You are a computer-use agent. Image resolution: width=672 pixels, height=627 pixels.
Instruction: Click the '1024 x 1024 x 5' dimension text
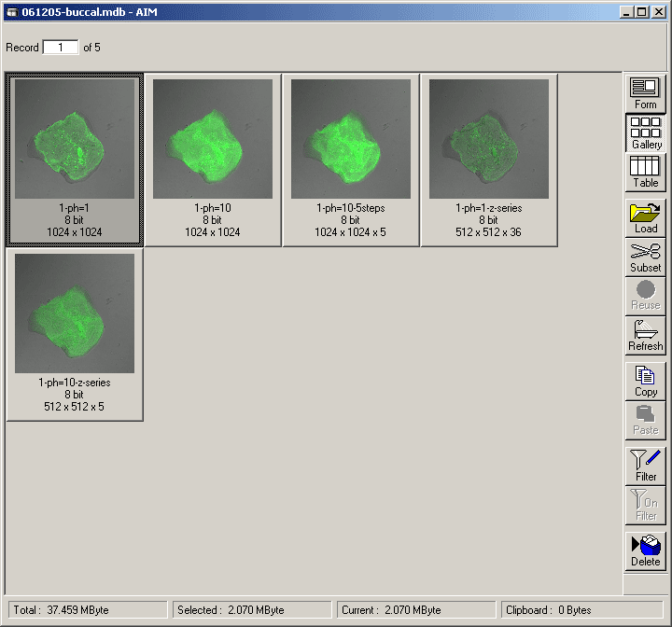pyautogui.click(x=350, y=232)
